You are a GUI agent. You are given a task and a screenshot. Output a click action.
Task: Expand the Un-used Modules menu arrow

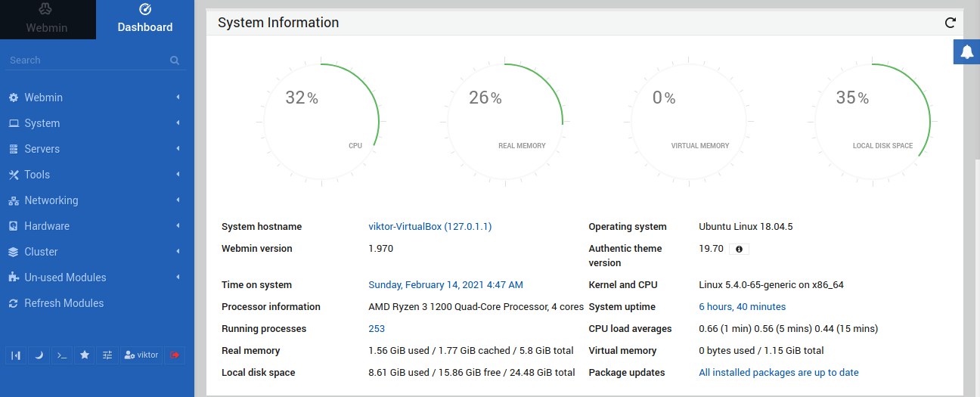[x=178, y=278]
